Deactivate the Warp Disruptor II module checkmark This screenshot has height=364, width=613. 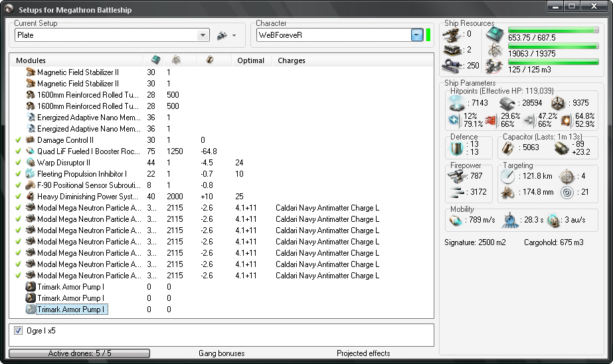coord(18,163)
